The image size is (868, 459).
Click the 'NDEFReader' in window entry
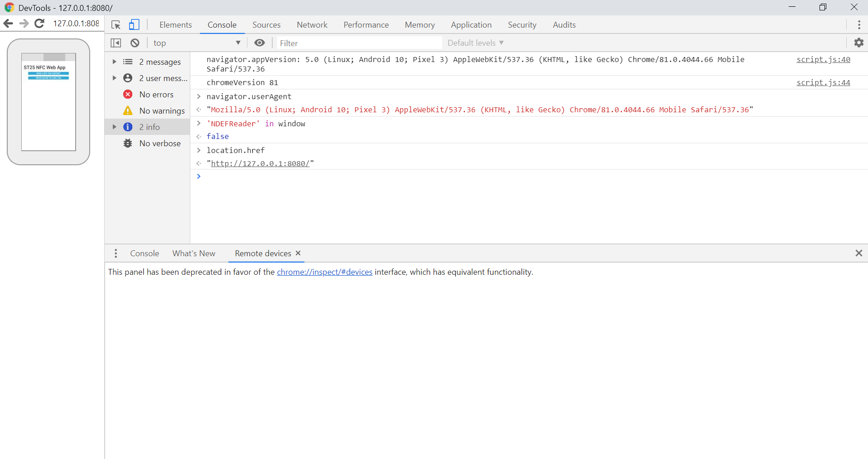click(256, 124)
